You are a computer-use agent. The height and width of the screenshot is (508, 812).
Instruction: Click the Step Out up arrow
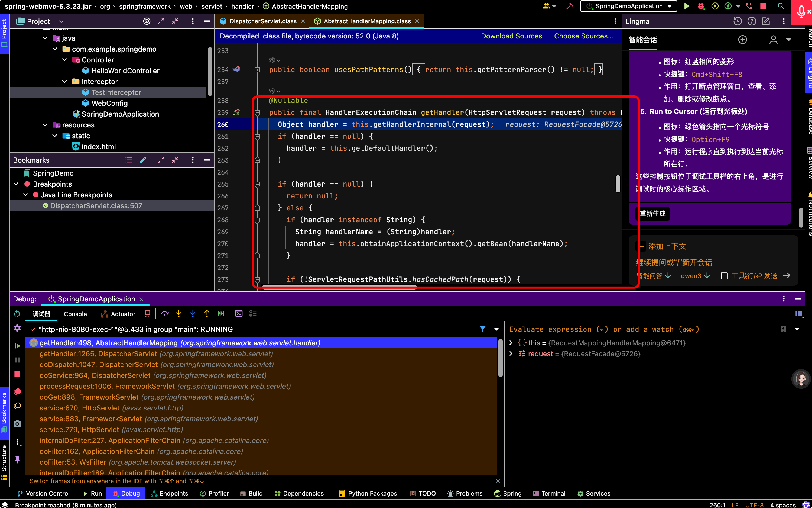(207, 313)
